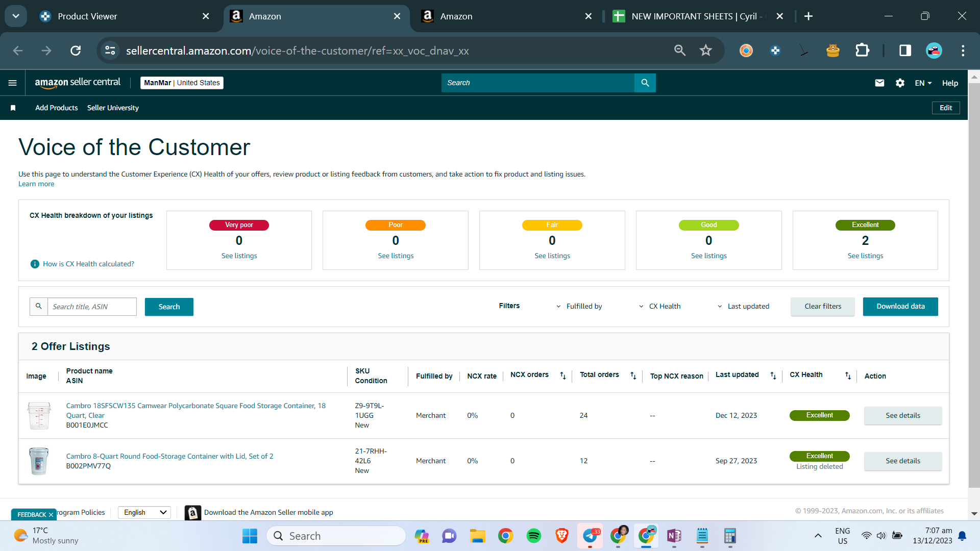Screen dimensions: 980x551
Task: Reload the current browser page
Action: click(x=76, y=51)
